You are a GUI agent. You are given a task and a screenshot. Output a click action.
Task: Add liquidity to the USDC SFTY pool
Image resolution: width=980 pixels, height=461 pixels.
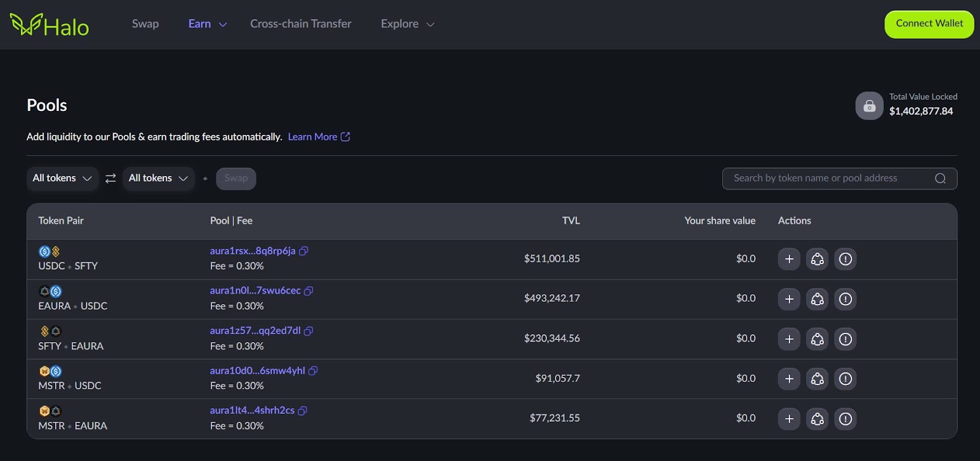(x=789, y=259)
